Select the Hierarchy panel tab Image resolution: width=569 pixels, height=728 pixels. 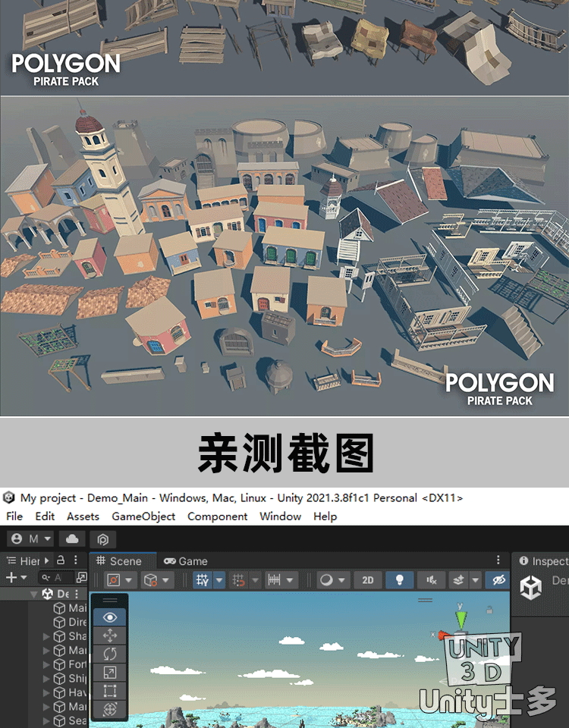click(x=24, y=561)
